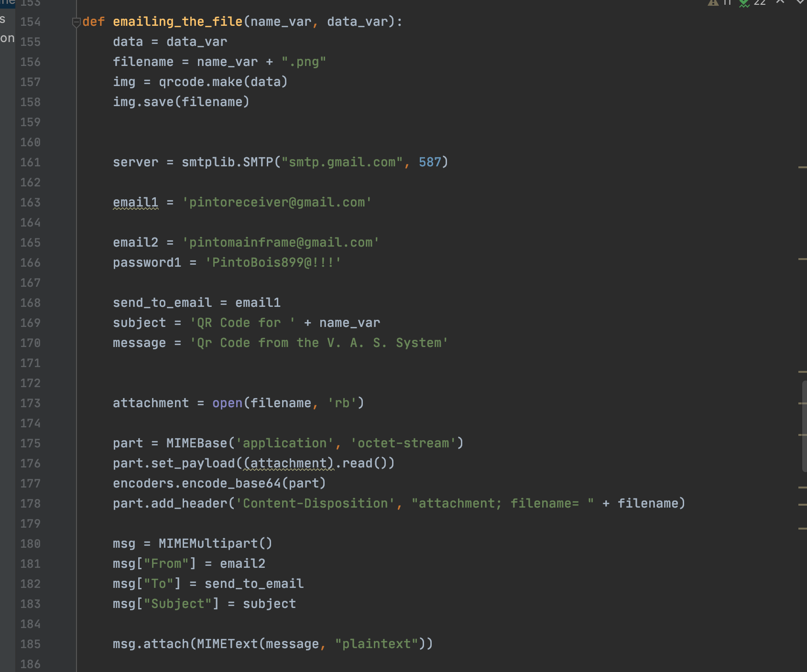This screenshot has width=807, height=672.
Task: Click warning stripe marker beside password1 line
Action: [802, 259]
